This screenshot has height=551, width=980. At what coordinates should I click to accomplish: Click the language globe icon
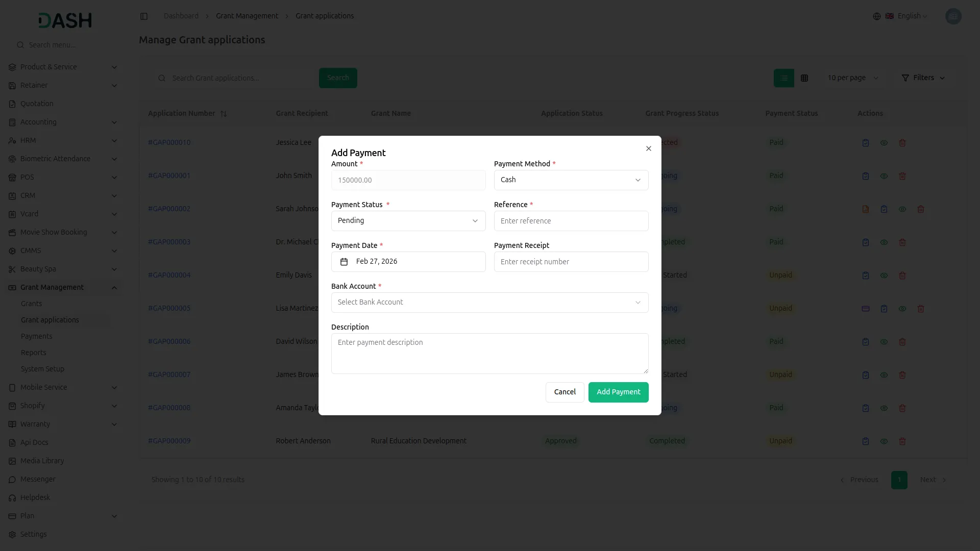coord(876,16)
